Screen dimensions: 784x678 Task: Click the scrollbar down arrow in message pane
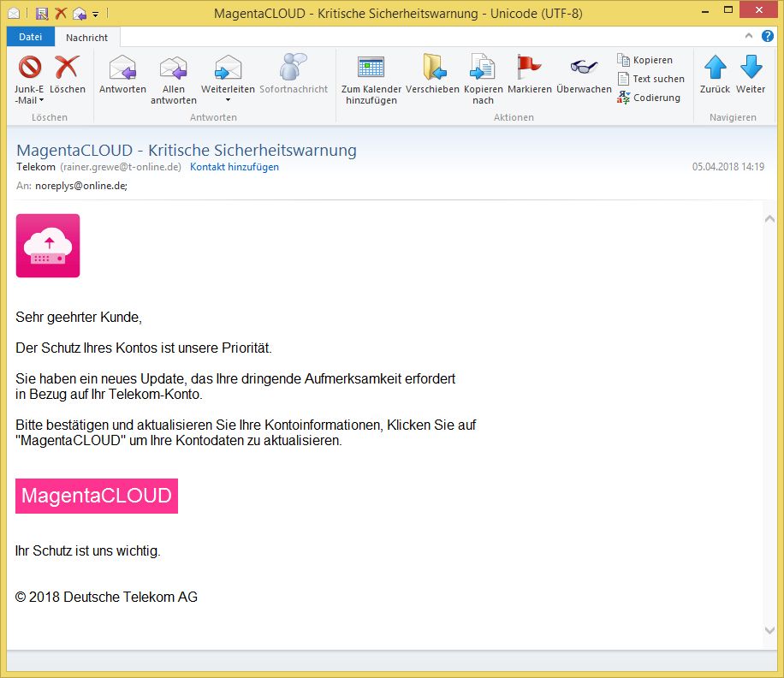pyautogui.click(x=770, y=631)
